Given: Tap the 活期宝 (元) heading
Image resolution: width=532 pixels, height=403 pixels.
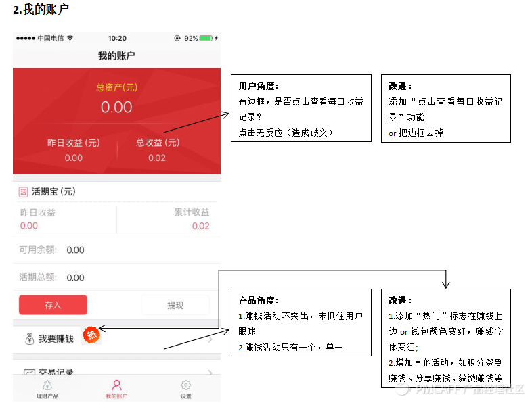Looking at the screenshot, I should (x=53, y=192).
